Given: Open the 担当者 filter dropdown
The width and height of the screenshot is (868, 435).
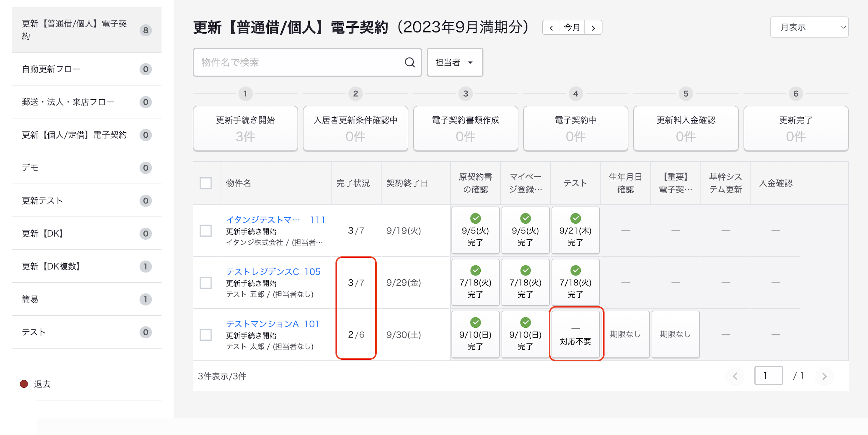Looking at the screenshot, I should [x=455, y=62].
